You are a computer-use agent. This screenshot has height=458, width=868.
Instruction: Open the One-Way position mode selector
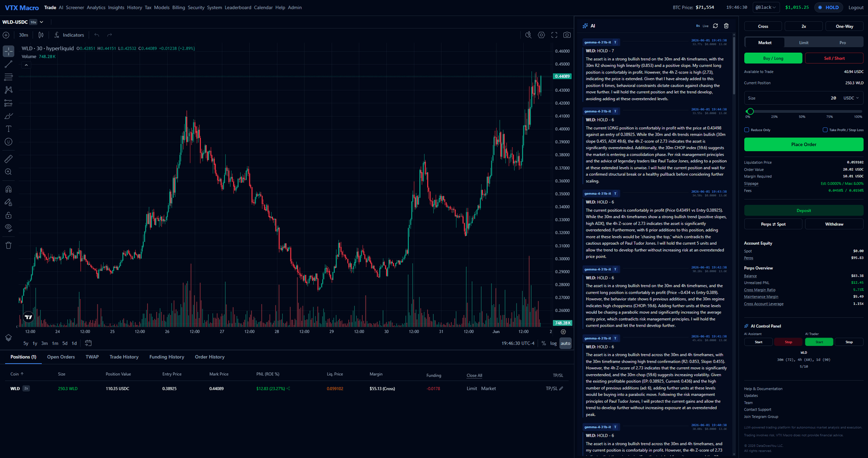(845, 26)
